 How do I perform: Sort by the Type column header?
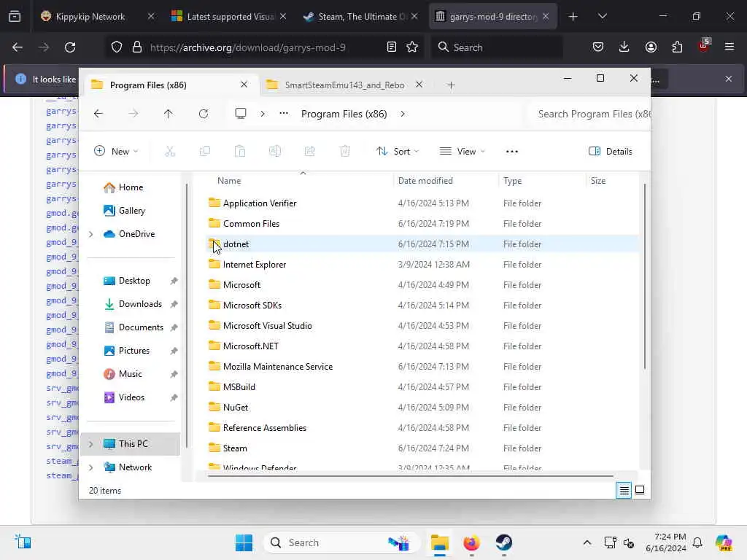513,181
